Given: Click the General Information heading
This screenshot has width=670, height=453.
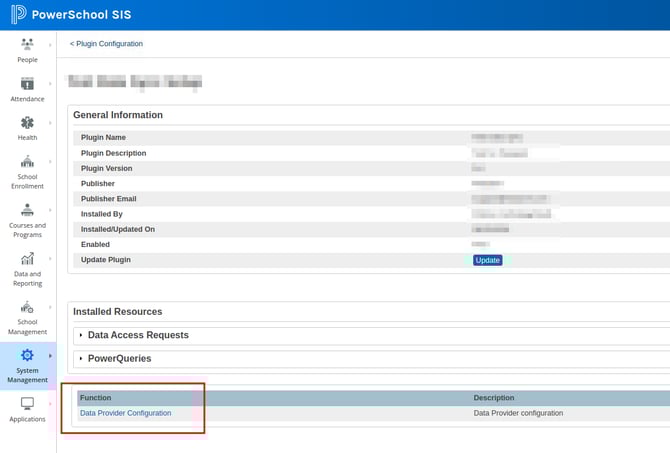Looking at the screenshot, I should (x=118, y=115).
